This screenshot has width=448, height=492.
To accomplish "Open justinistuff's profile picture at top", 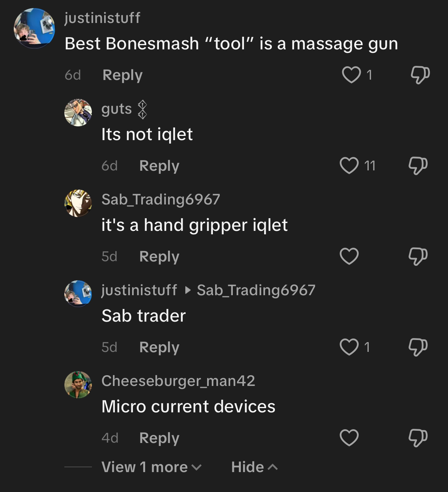I will [x=34, y=28].
